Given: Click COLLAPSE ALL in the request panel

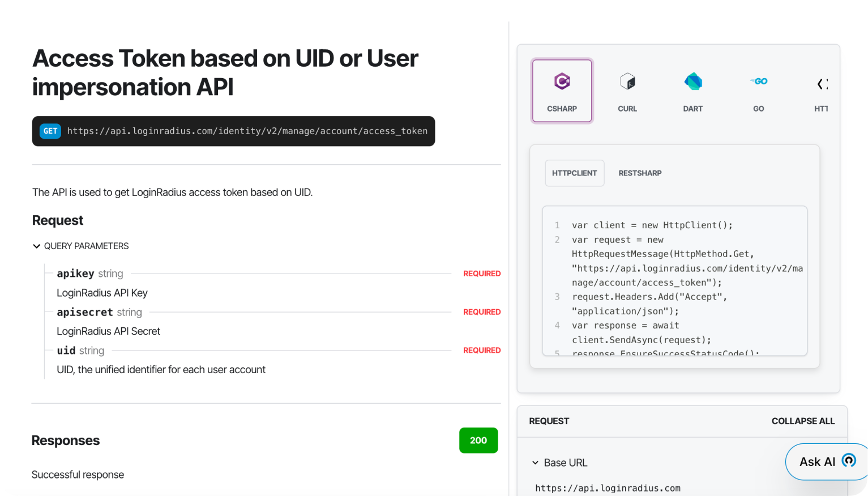Looking at the screenshot, I should (803, 421).
